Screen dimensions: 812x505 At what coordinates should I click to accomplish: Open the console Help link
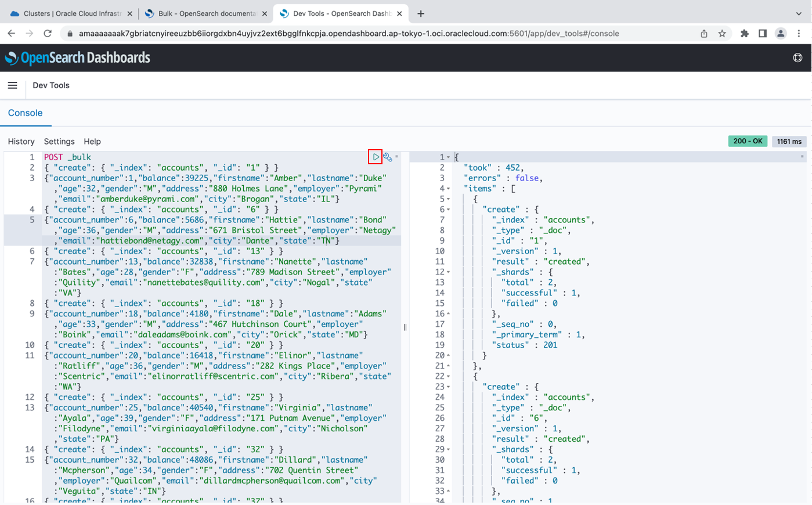(92, 142)
